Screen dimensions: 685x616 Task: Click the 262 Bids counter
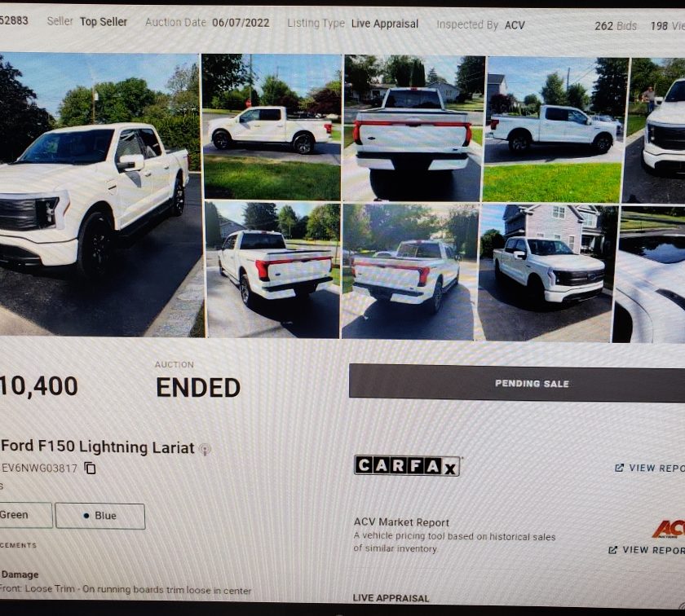coord(615,26)
